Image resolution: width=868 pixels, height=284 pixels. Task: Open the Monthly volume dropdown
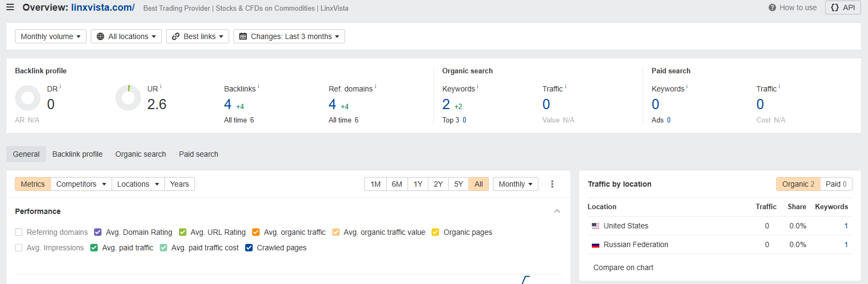(x=51, y=36)
